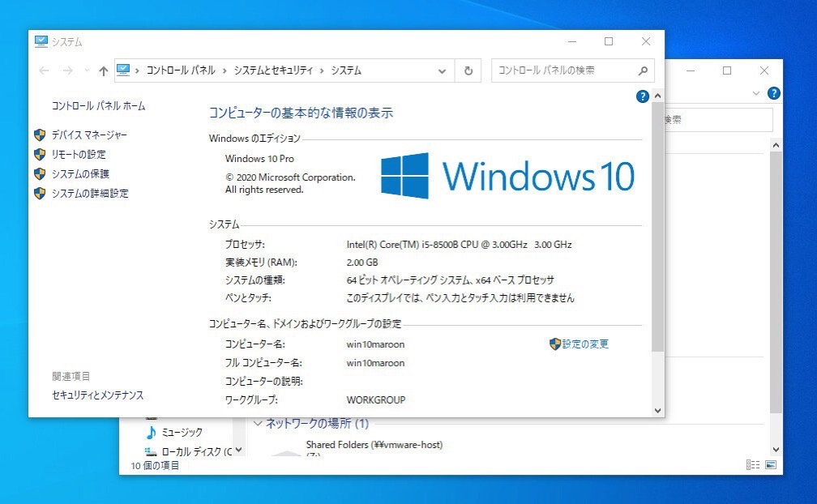817x504 pixels.
Task: Select the WORKGROUP value
Action: click(x=376, y=399)
